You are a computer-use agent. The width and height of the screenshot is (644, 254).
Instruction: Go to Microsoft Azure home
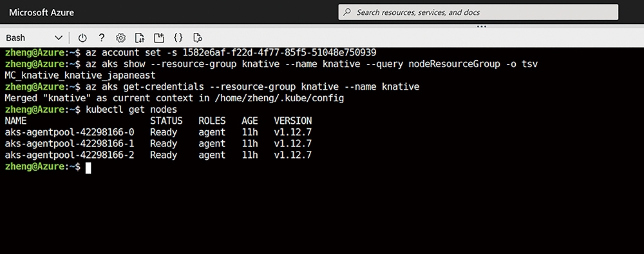click(x=41, y=12)
